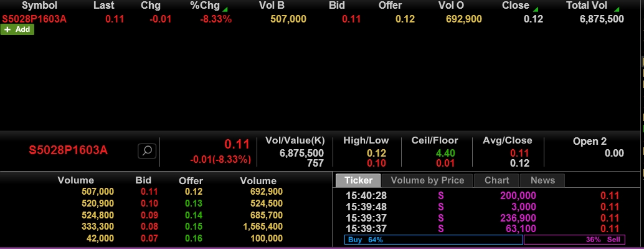644x249 pixels.
Task: Click the Last column header
Action: (104, 6)
